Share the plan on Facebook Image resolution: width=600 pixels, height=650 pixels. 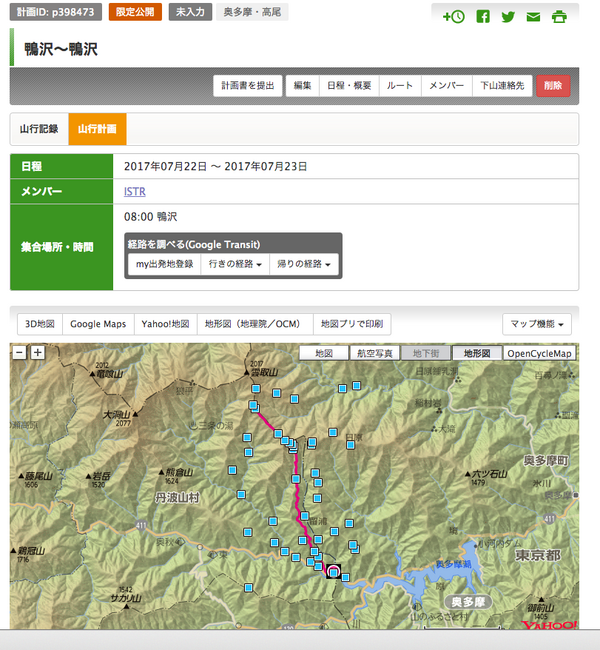(483, 17)
